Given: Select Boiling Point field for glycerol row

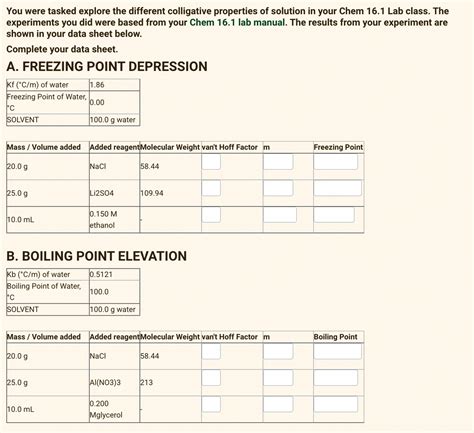Looking at the screenshot, I should 336,404.
